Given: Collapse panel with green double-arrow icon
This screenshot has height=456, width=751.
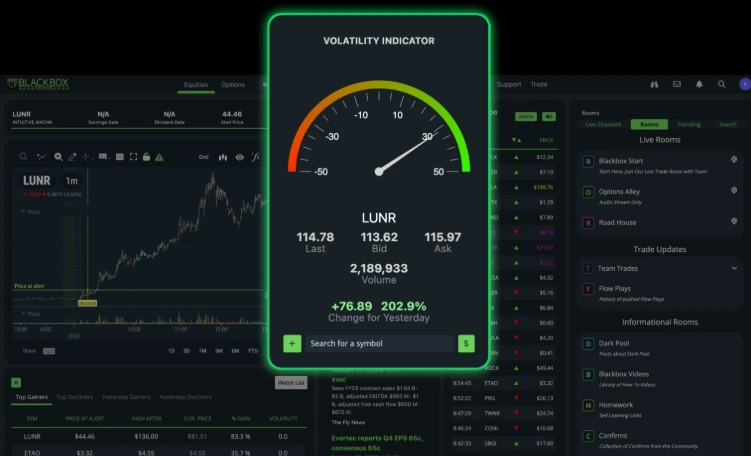Looking at the screenshot, I should 16,382.
